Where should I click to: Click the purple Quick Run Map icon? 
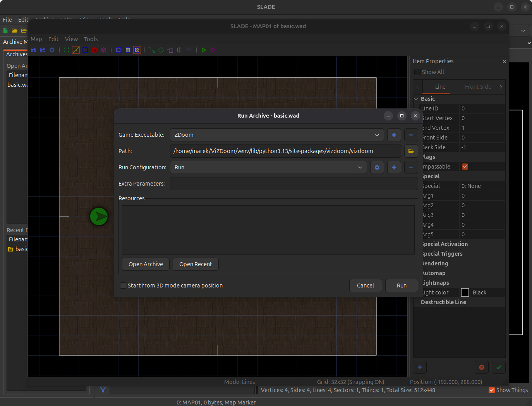tap(213, 50)
